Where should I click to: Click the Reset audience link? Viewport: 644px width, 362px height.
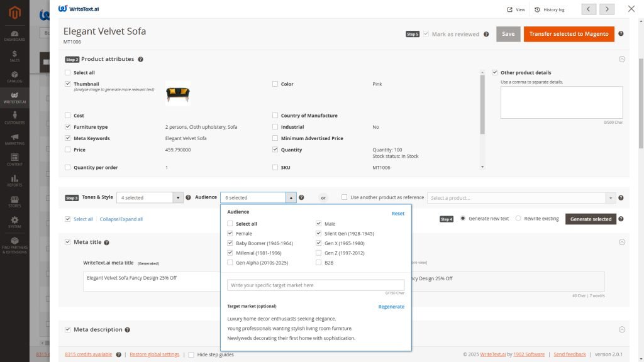tap(397, 214)
